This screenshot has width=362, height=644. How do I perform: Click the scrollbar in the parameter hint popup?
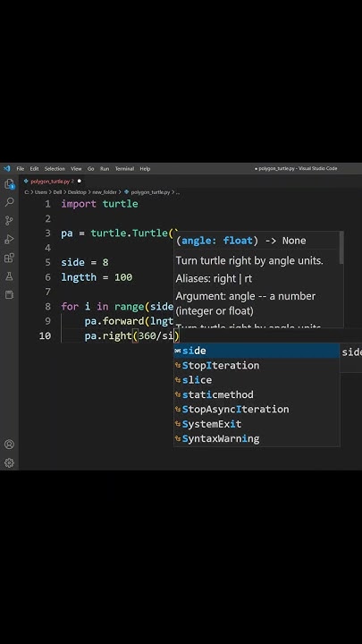pos(341,248)
